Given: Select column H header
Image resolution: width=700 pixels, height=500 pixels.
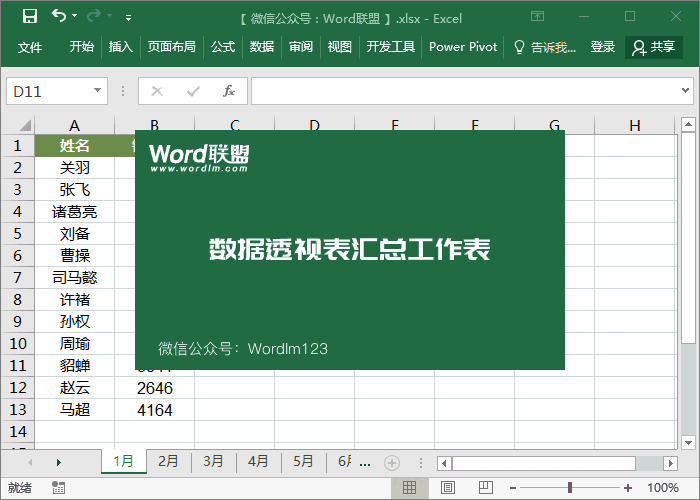Looking at the screenshot, I should (x=635, y=125).
